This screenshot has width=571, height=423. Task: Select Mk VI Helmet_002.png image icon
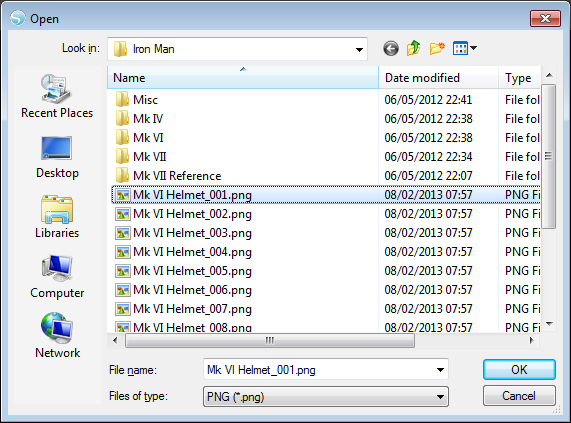pos(123,214)
